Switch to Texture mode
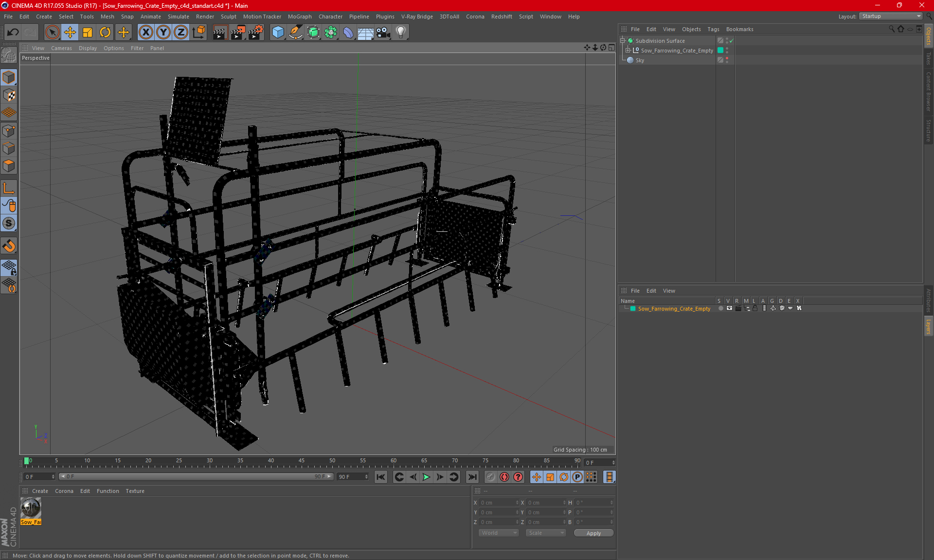The width and height of the screenshot is (934, 560). tap(9, 95)
